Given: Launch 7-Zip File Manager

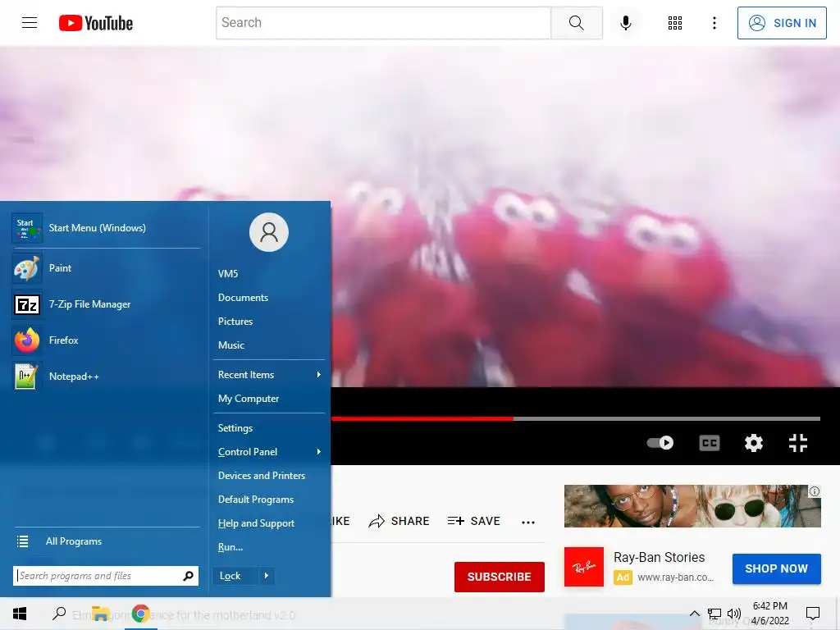Looking at the screenshot, I should 106,304.
